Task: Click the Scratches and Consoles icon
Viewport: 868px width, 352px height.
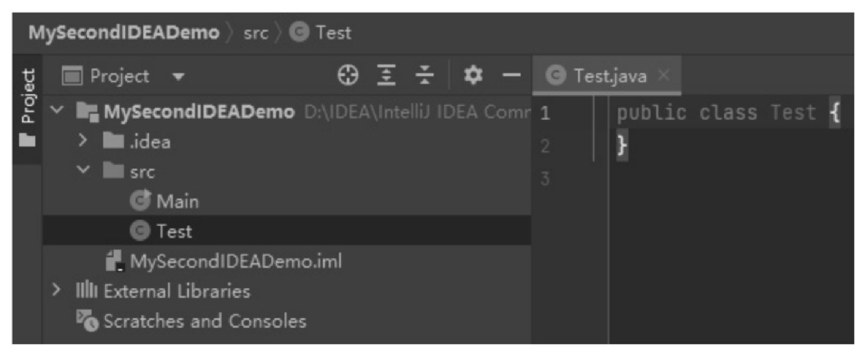Action: tap(87, 320)
